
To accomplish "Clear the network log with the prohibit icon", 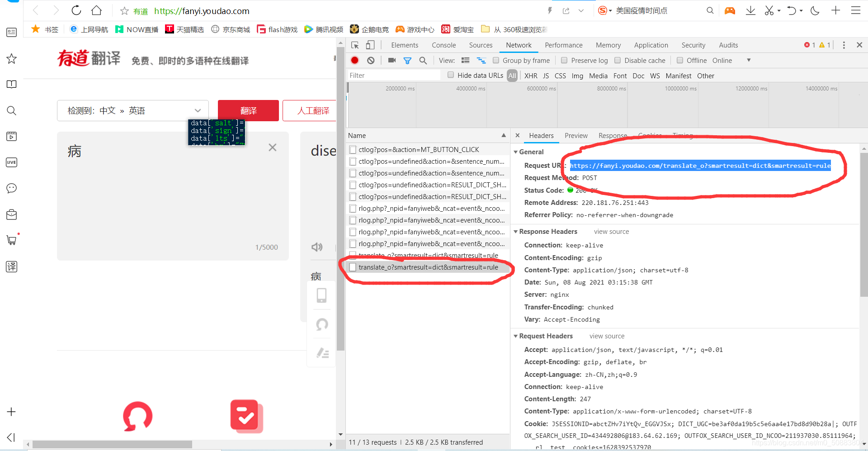I will pos(371,60).
